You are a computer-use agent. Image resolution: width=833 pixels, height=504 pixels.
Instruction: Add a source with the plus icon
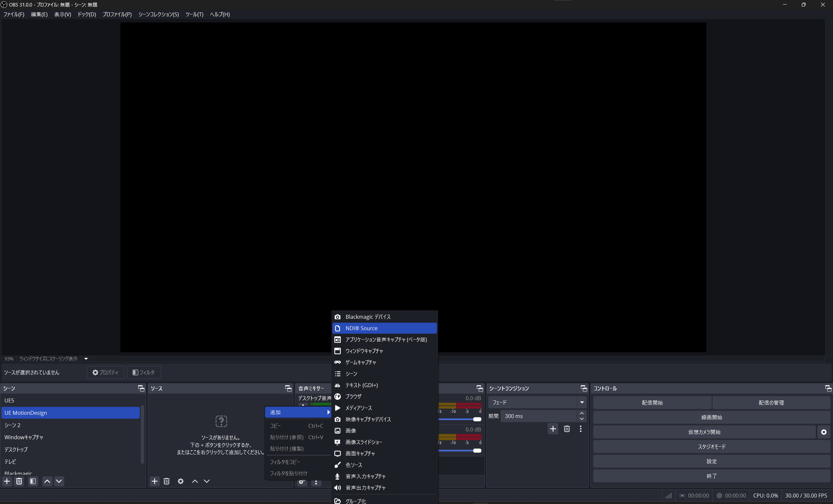coord(155,481)
